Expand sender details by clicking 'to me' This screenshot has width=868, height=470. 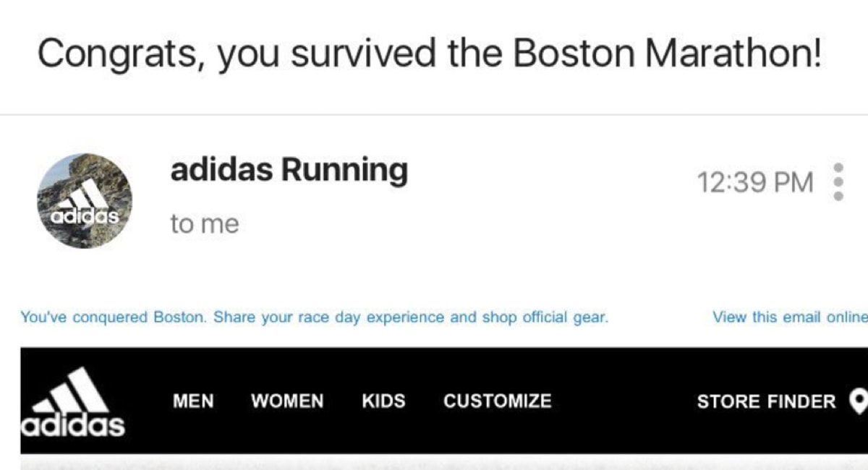tap(205, 223)
